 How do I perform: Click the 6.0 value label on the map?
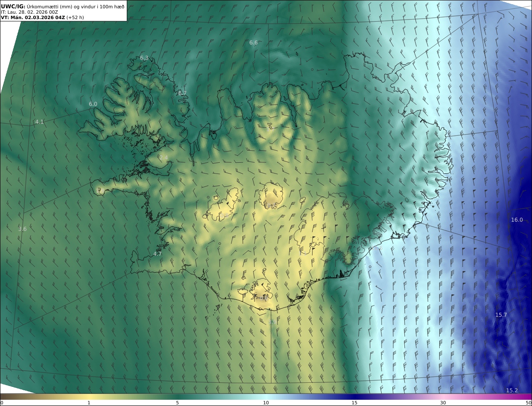coord(93,104)
